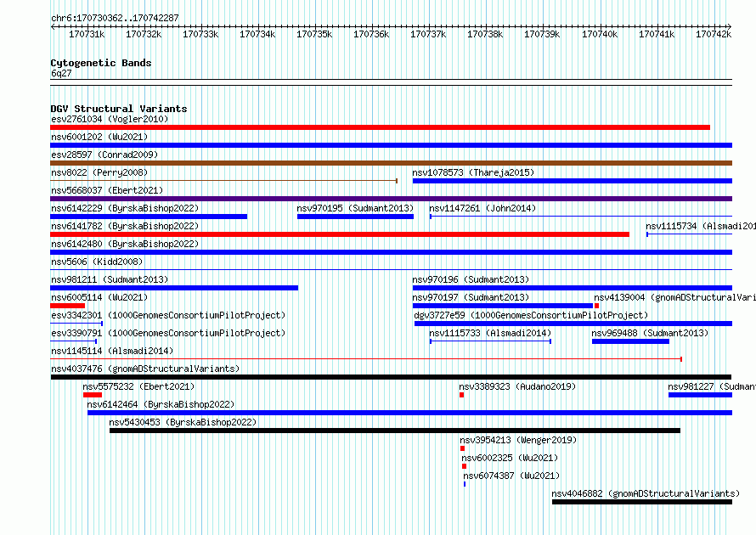Click the nsv5606 (Kidd2008) label
Viewport: 756px width, 535px height.
pyautogui.click(x=97, y=262)
